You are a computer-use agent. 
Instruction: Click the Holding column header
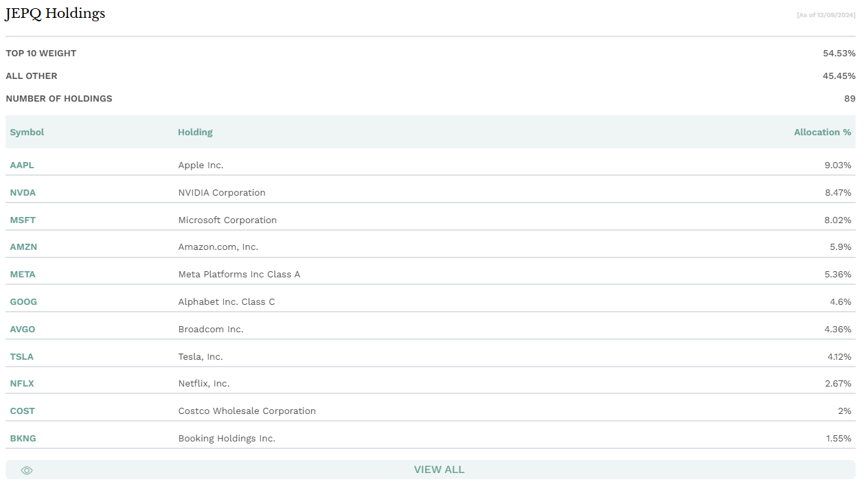(195, 132)
